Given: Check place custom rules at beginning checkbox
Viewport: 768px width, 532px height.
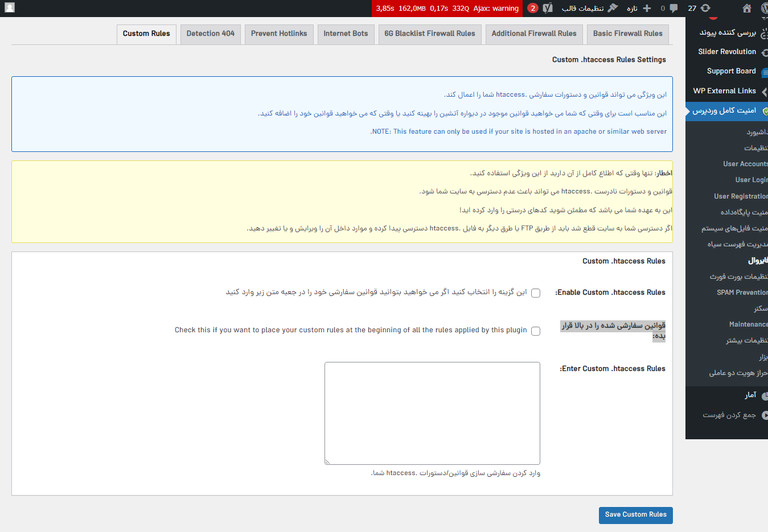Looking at the screenshot, I should (536, 331).
